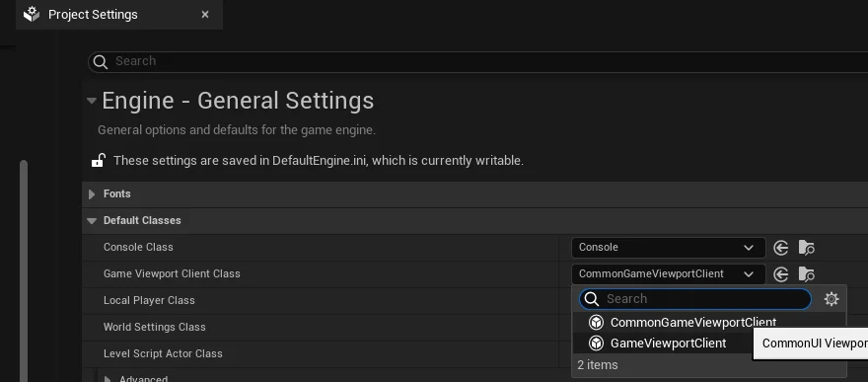Reset Console Class to default arrow icon
The height and width of the screenshot is (382, 868).
coord(780,248)
